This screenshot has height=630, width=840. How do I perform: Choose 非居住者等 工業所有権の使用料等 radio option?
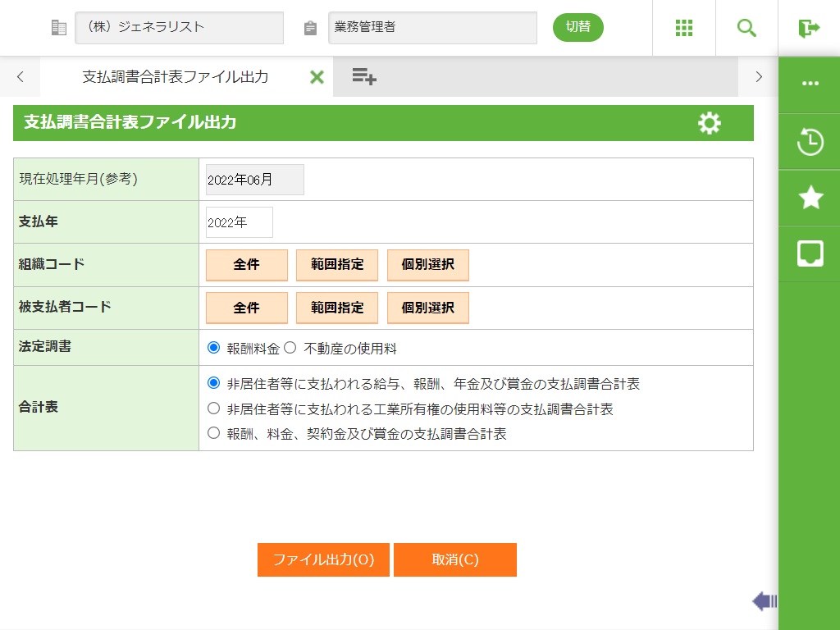[x=214, y=409]
